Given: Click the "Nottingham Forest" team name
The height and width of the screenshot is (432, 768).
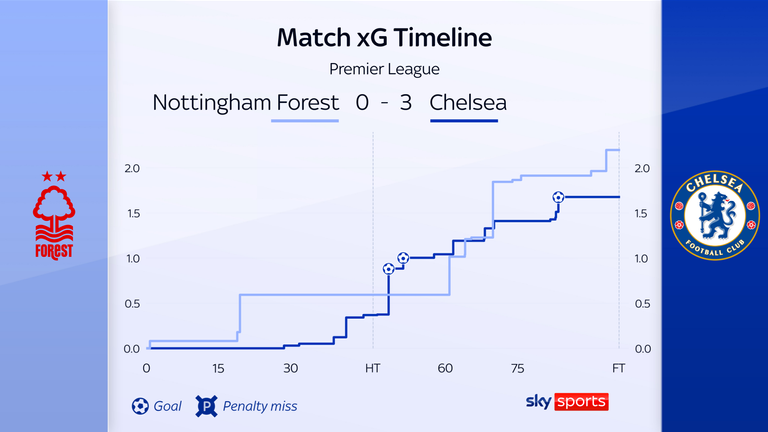Looking at the screenshot, I should 242,102.
